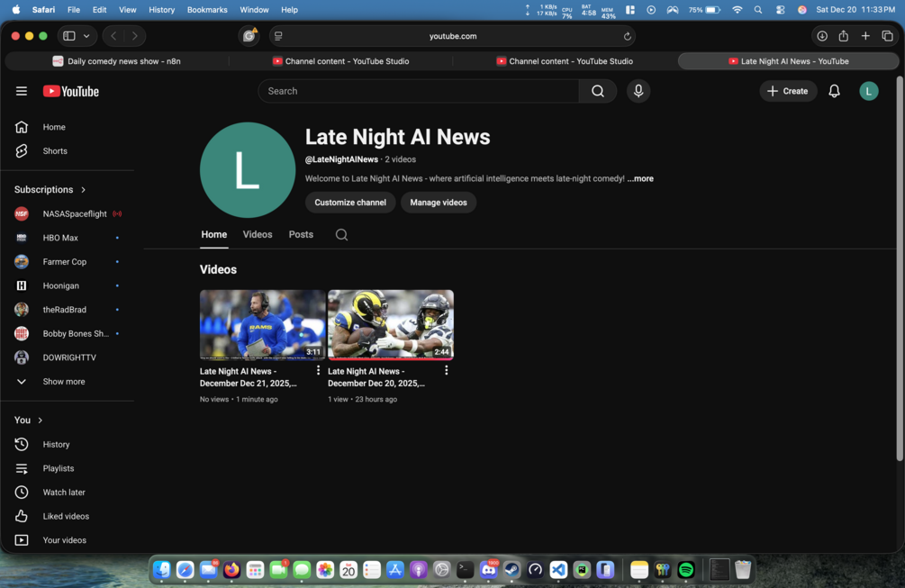Click the YouTube search field
905x588 pixels.
[419, 91]
